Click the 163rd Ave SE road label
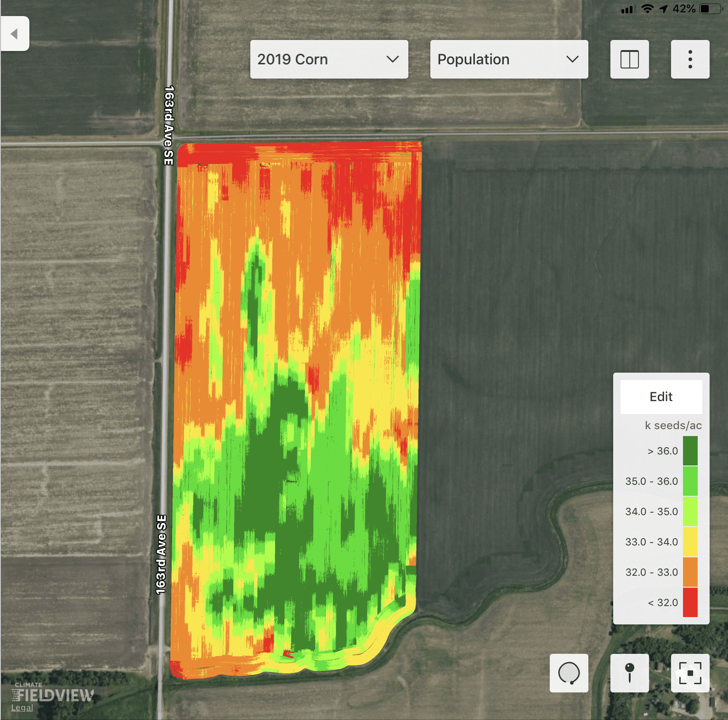Screen dimensions: 728x720 (169, 125)
